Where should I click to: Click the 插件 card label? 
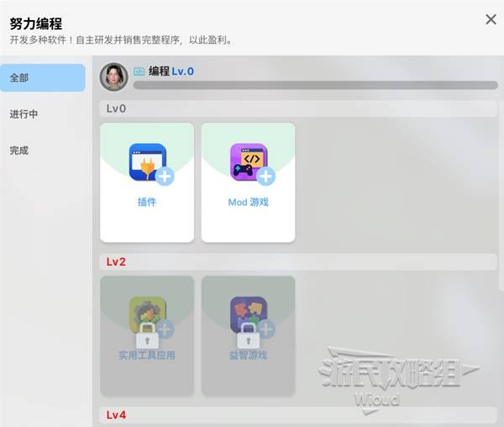(147, 202)
